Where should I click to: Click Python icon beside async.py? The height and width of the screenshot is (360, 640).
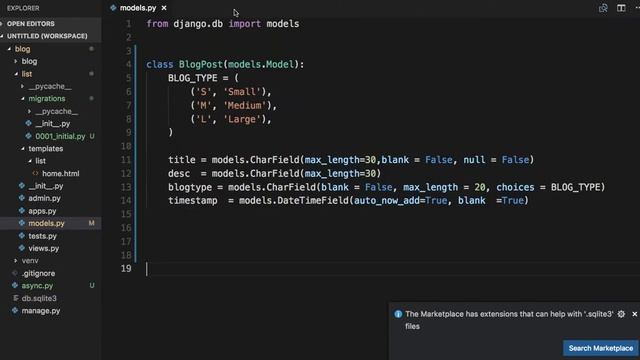[x=15, y=286]
